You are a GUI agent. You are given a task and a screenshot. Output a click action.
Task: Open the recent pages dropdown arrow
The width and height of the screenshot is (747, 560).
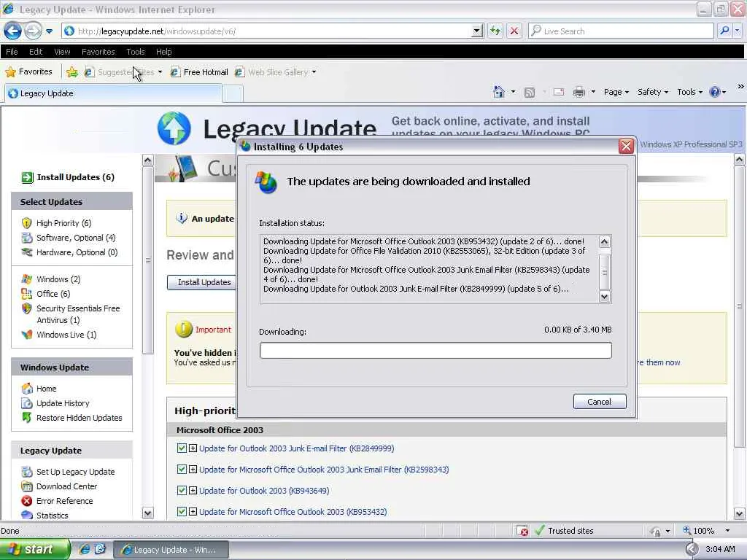(49, 31)
